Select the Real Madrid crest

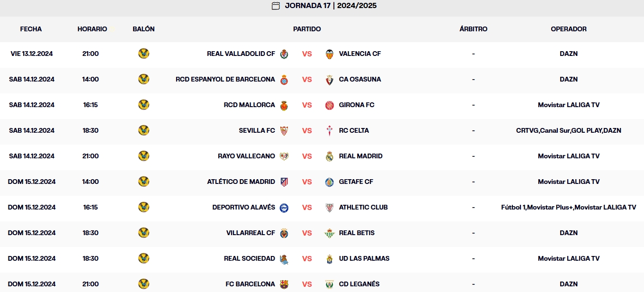(x=330, y=156)
